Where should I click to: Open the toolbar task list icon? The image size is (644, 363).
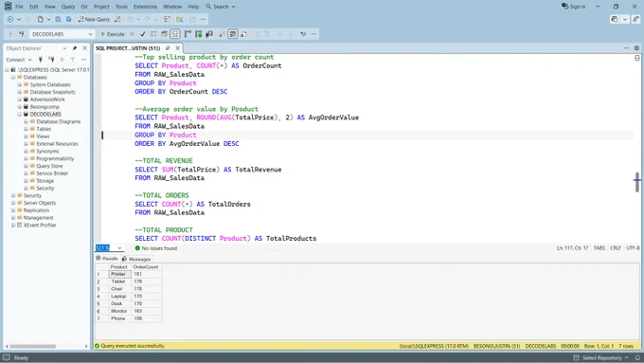click(167, 19)
